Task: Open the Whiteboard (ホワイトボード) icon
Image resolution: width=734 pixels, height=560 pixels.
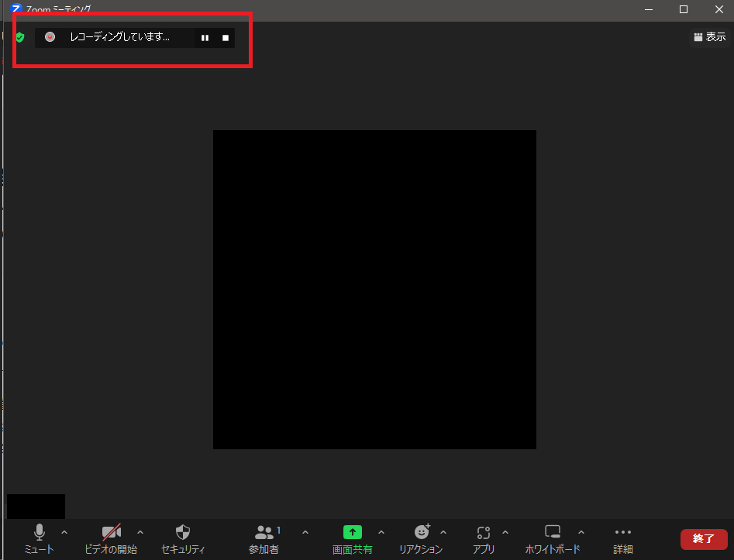Action: [552, 533]
